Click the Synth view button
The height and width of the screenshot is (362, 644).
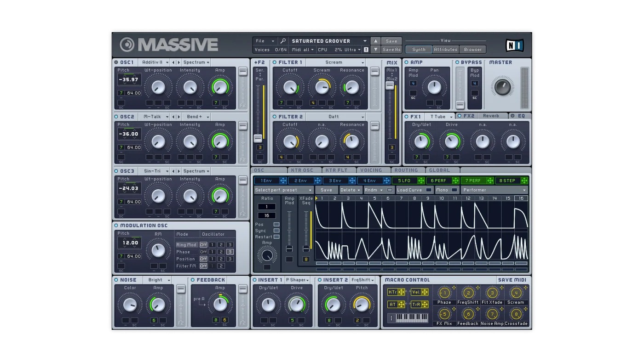(419, 50)
